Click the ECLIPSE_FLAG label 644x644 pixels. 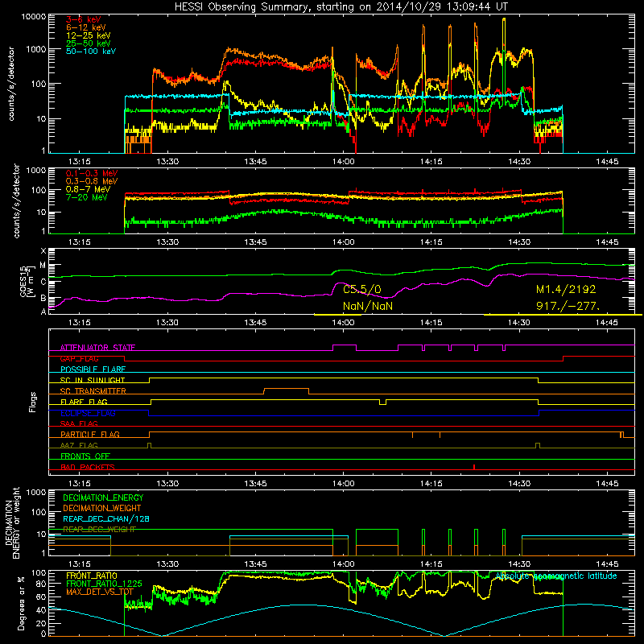(88, 413)
